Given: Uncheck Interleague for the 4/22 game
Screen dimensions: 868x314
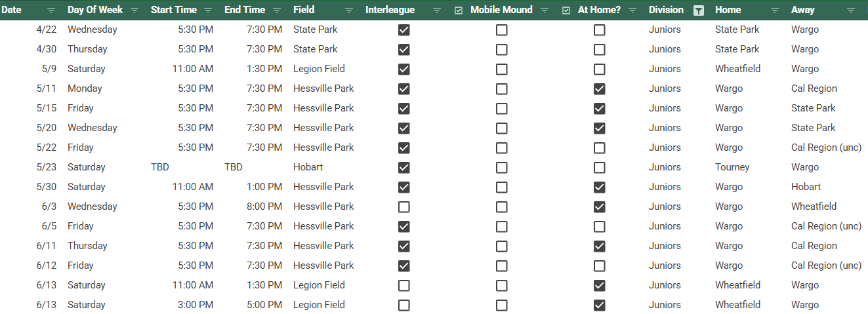Looking at the screenshot, I should [404, 29].
